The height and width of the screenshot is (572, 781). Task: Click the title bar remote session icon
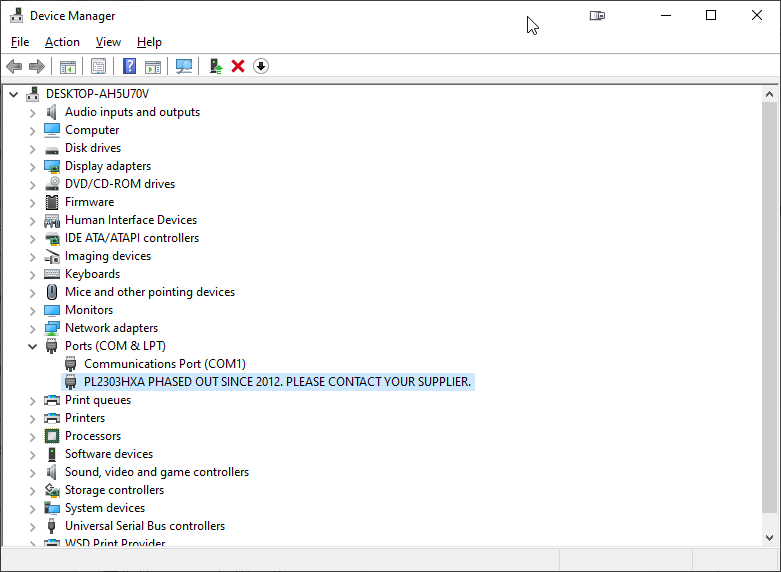597,16
